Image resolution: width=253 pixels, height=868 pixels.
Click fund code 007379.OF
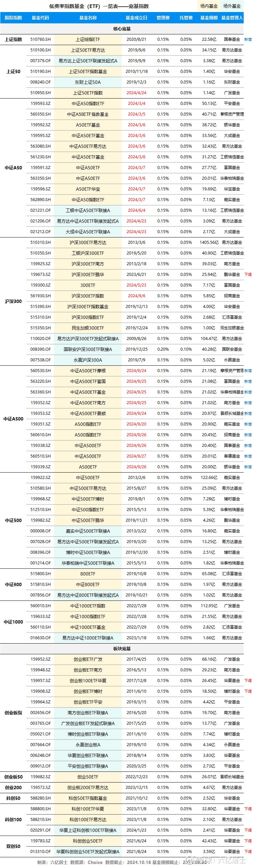coord(40,61)
